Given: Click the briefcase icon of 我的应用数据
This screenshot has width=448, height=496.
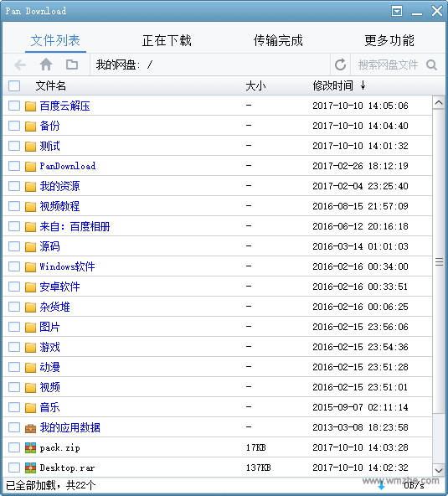Looking at the screenshot, I should click(30, 428).
